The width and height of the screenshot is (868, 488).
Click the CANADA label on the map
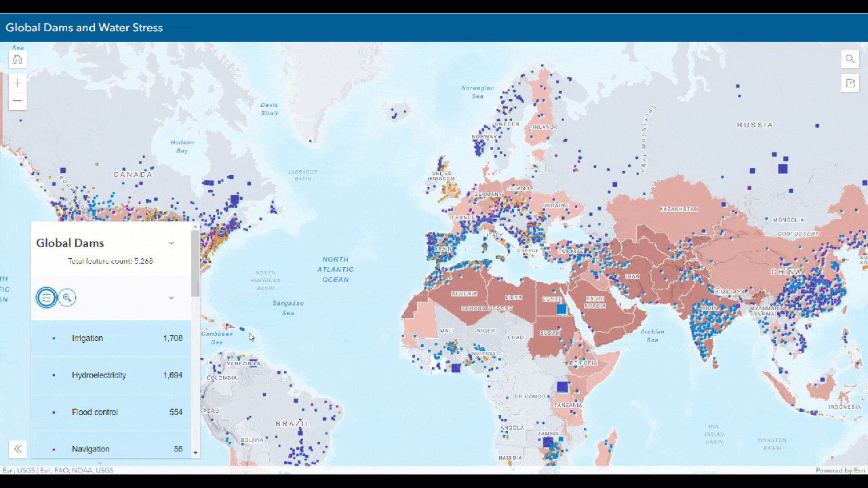133,174
